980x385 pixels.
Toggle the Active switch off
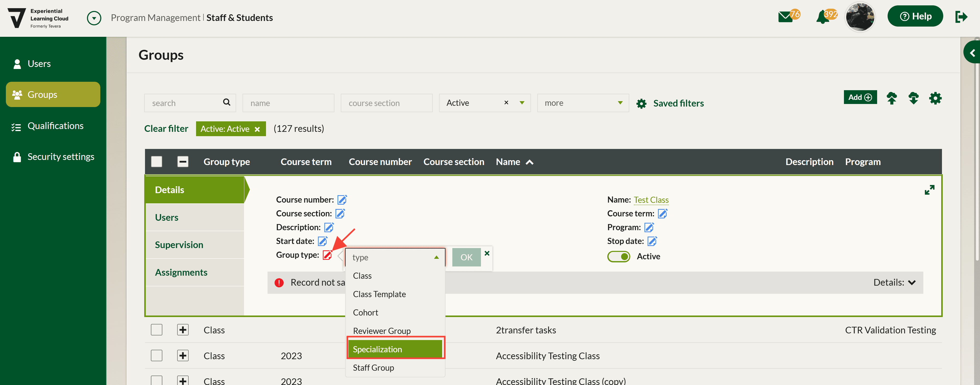[619, 256]
